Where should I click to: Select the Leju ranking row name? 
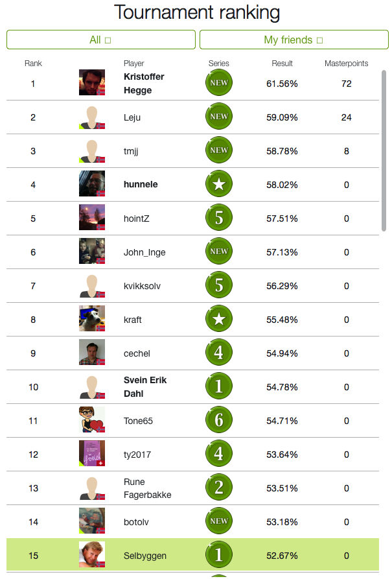pyautogui.click(x=132, y=117)
